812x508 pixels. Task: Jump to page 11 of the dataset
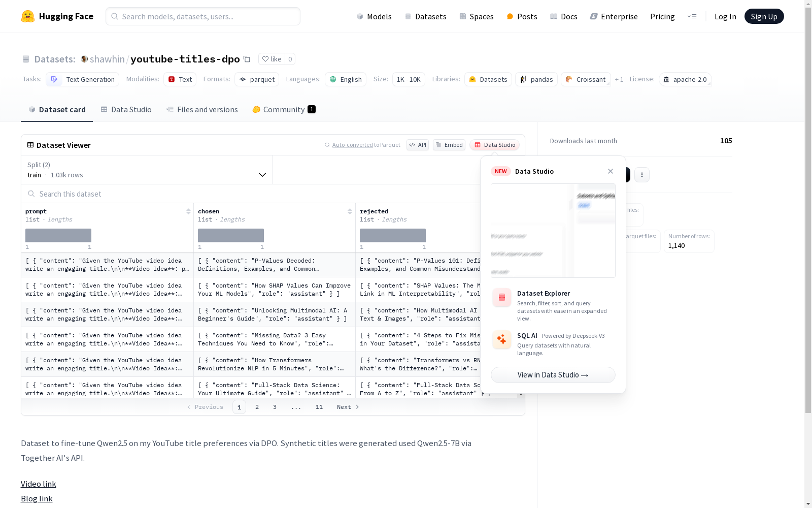point(319,407)
